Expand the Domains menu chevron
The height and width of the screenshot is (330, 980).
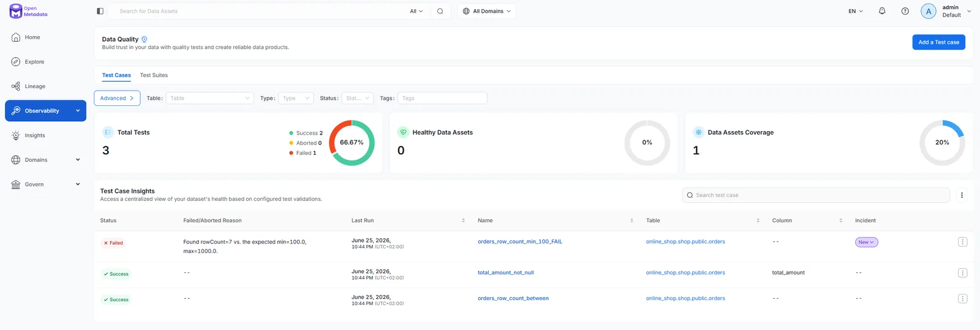click(78, 160)
